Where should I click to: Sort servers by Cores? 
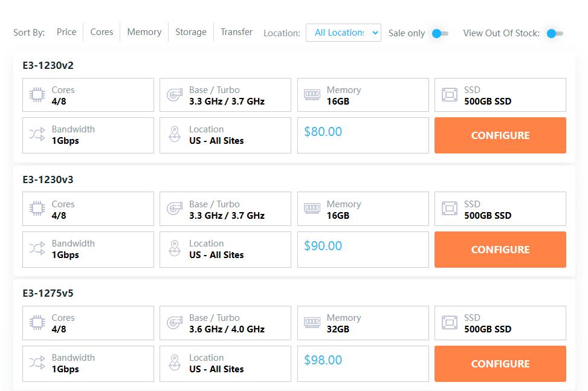coord(102,32)
